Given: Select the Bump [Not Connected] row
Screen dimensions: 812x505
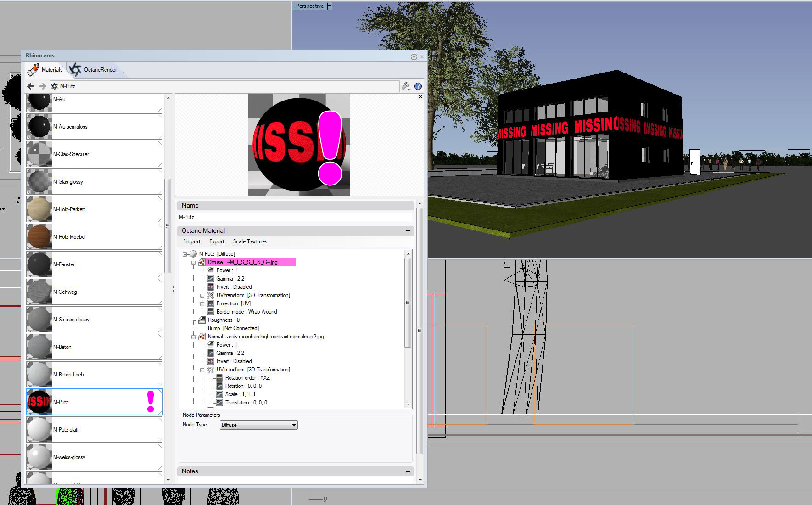Looking at the screenshot, I should click(x=233, y=329).
